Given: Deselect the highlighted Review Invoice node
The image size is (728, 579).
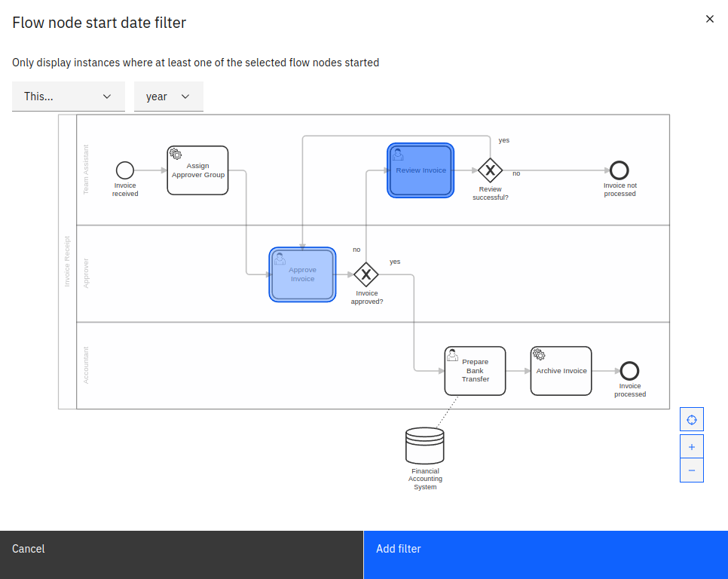Looking at the screenshot, I should coord(420,170).
